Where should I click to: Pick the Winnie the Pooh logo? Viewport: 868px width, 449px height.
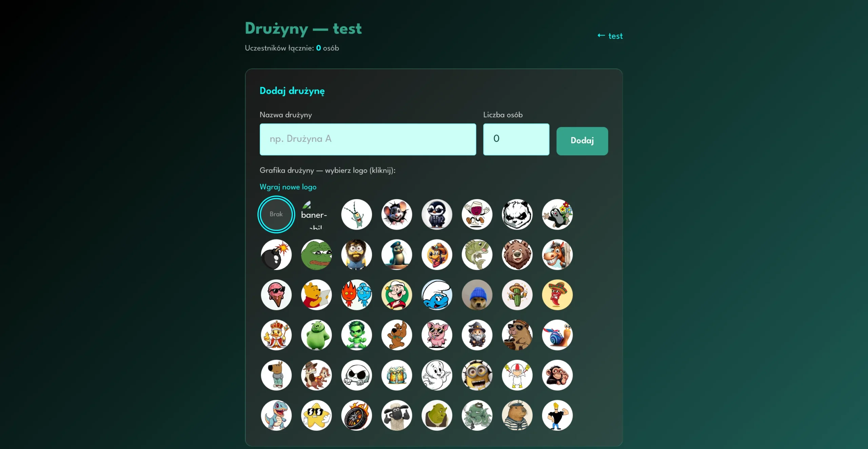(x=316, y=295)
